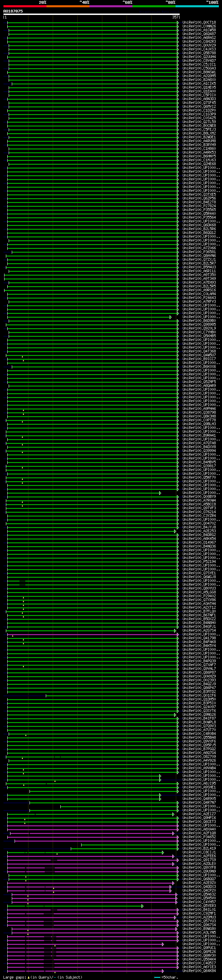Click the white query sequence bar

click(92, 14)
